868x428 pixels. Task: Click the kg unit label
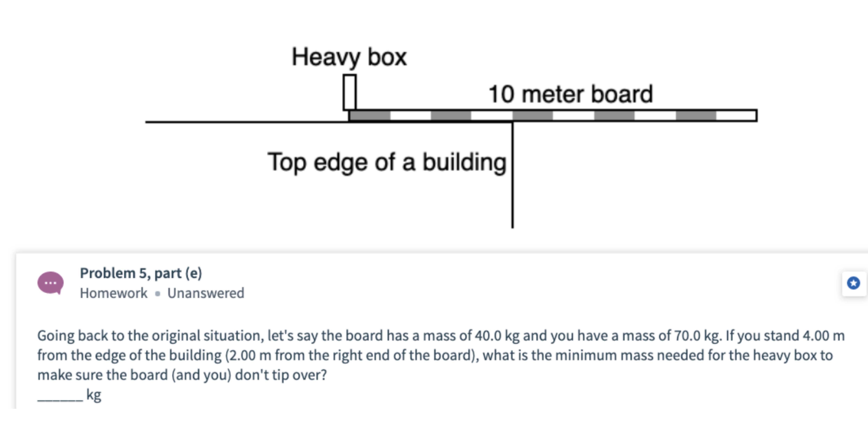(94, 395)
